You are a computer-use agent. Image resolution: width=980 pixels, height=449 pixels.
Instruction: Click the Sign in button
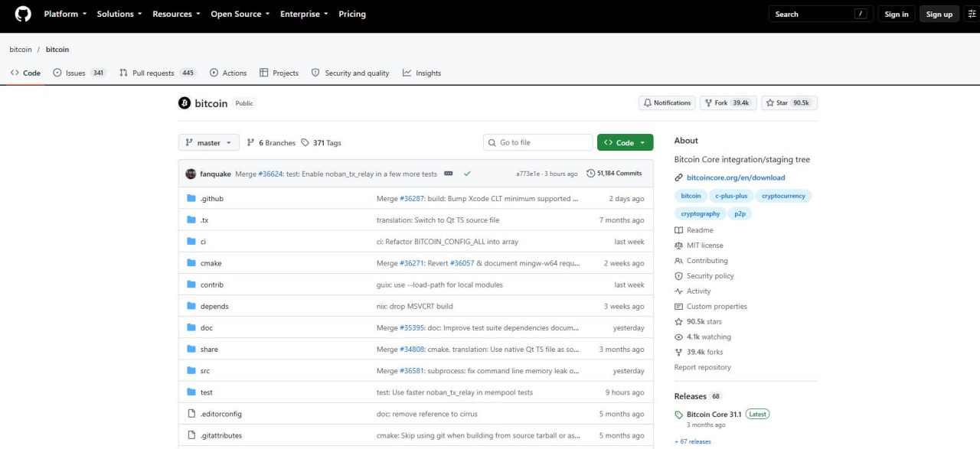click(x=897, y=14)
